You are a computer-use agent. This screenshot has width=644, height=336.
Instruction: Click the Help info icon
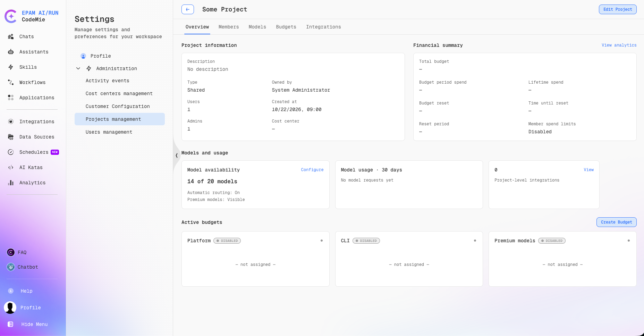tap(11, 291)
